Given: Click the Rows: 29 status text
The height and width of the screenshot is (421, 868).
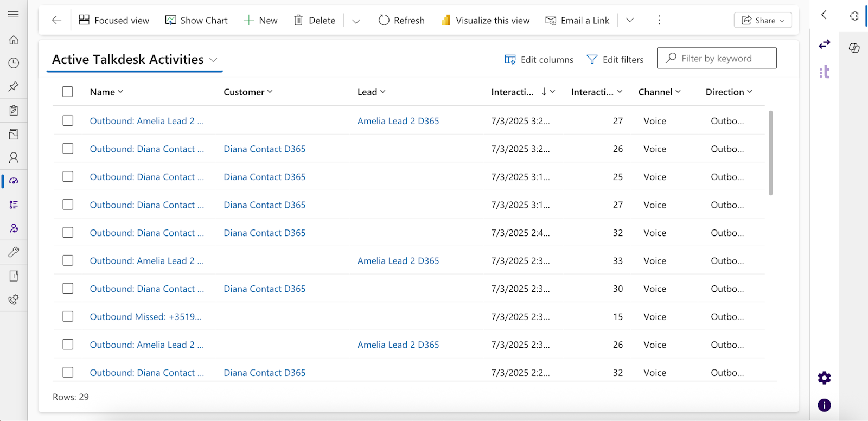Looking at the screenshot, I should pyautogui.click(x=71, y=397).
